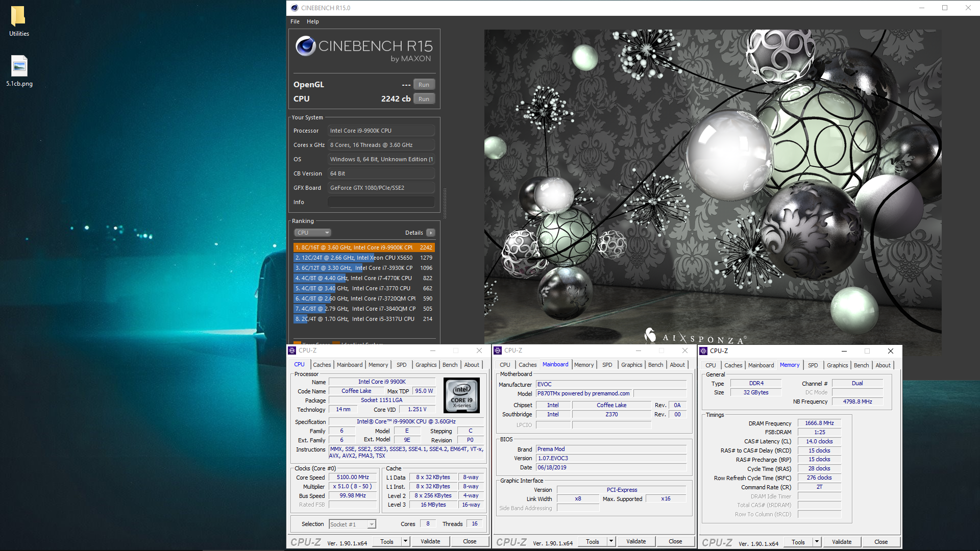Select ranking entry Core i7-3770 662
Image resolution: width=980 pixels, height=551 pixels.
pyautogui.click(x=364, y=288)
